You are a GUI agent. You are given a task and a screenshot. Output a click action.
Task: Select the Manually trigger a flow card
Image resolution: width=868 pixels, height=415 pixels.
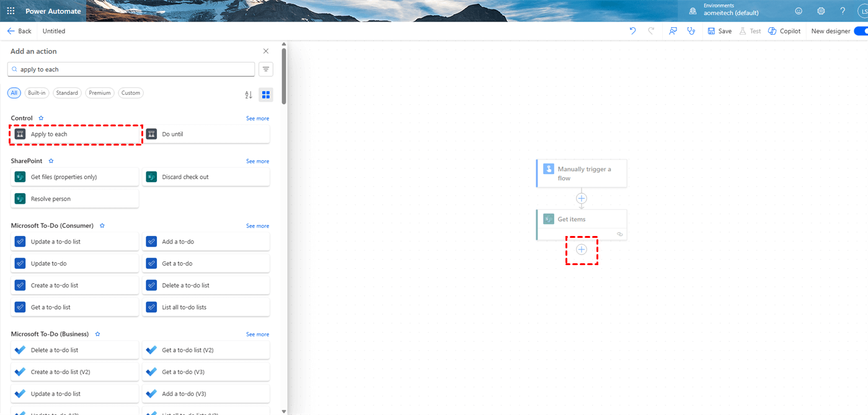point(582,173)
